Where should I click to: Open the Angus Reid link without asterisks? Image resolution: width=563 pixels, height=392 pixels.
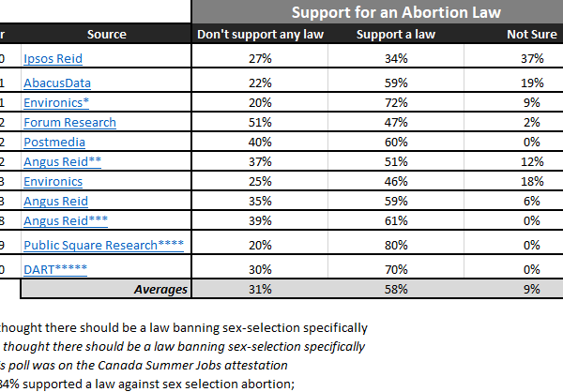pyautogui.click(x=55, y=201)
